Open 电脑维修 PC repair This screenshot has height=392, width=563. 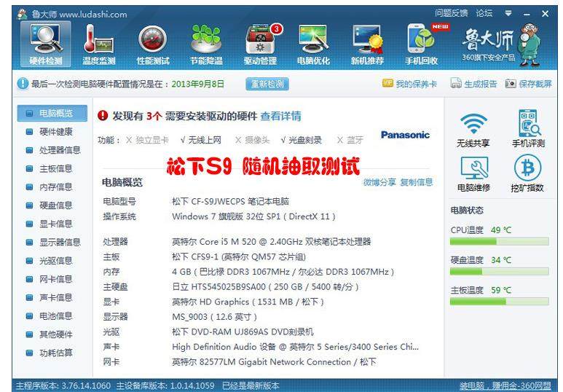pyautogui.click(x=474, y=174)
